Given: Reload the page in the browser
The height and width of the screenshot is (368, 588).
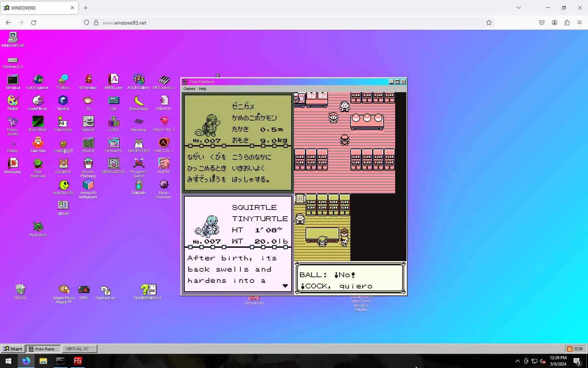Looking at the screenshot, I should tap(34, 23).
